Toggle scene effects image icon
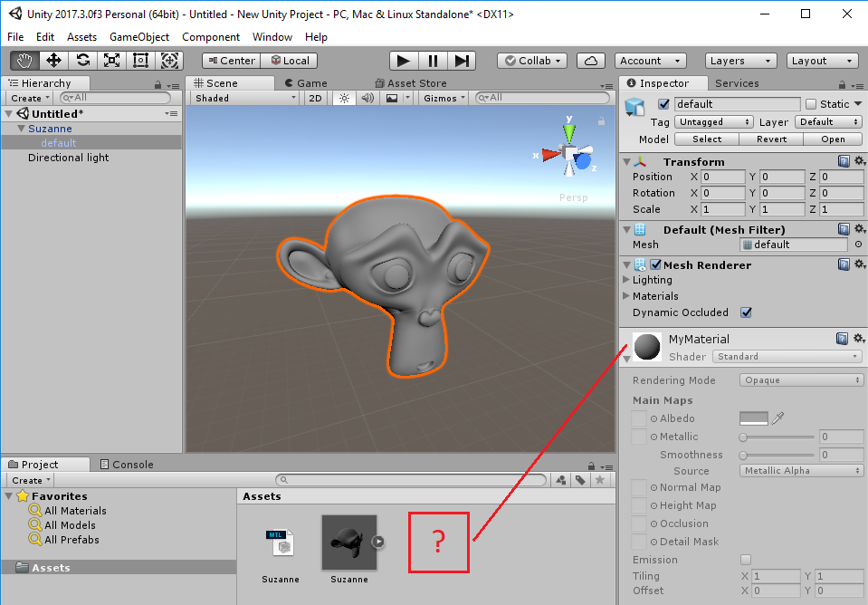Viewport: 868px width, 605px height. point(392,98)
